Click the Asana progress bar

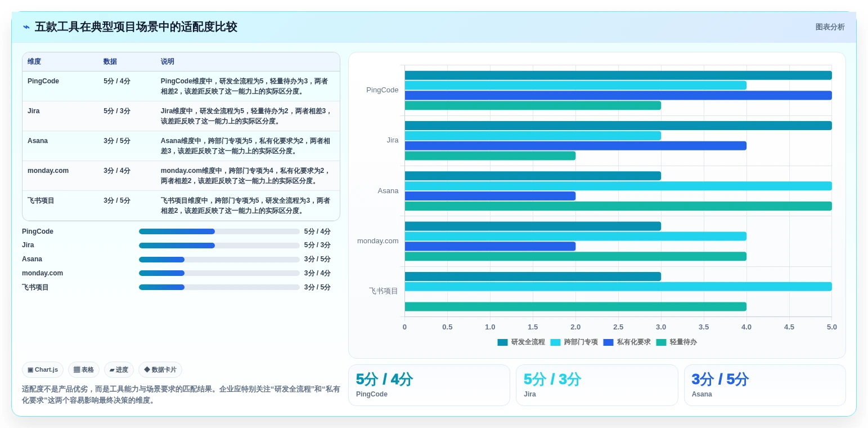pos(219,260)
